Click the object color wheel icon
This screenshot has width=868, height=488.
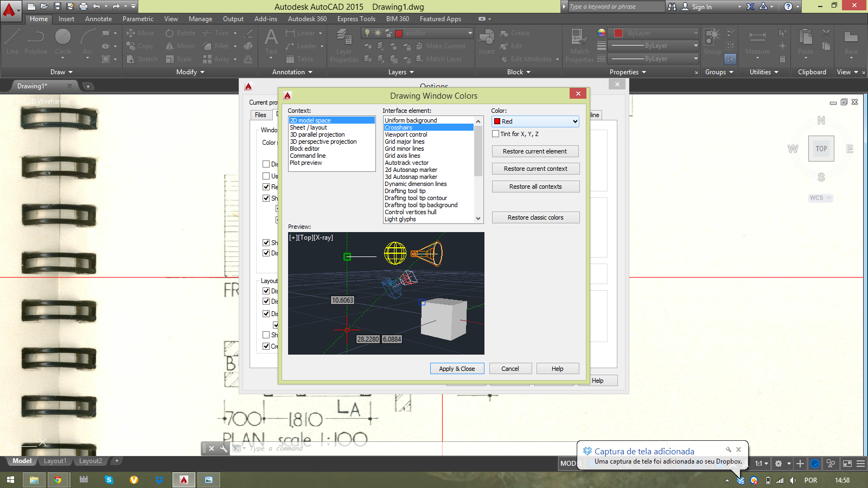[601, 33]
